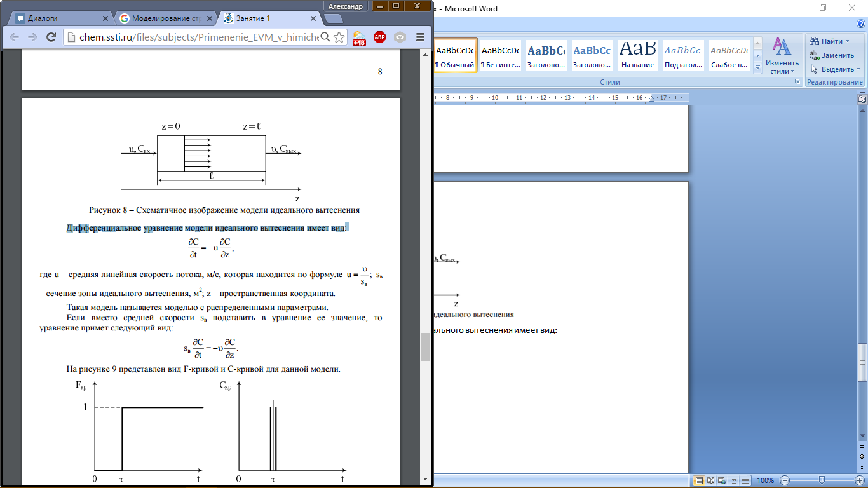The height and width of the screenshot is (488, 868).
Task: Open Select Browse Object round button
Action: point(862,457)
